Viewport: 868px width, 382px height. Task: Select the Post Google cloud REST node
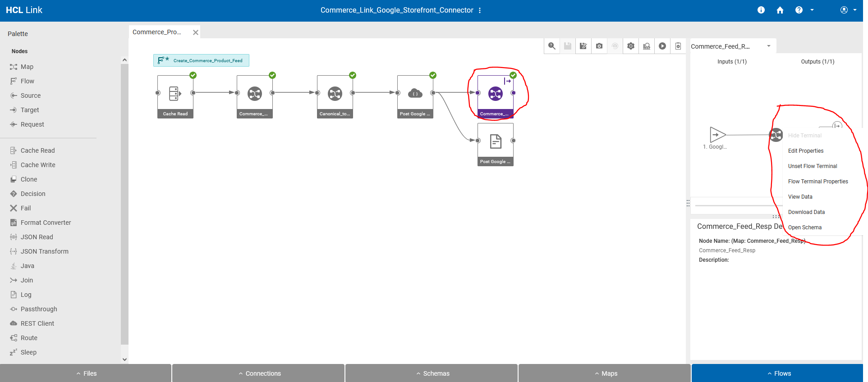coord(415,96)
